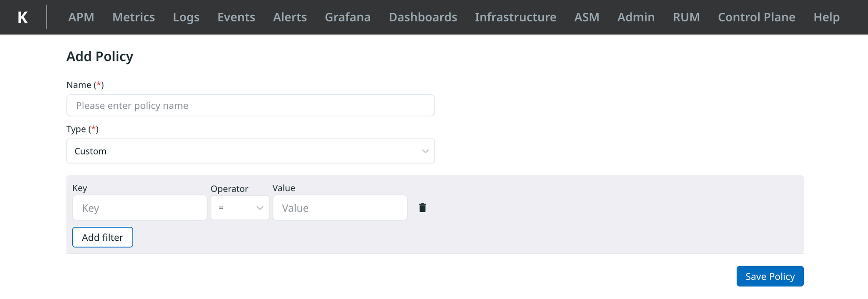Image resolution: width=868 pixels, height=299 pixels.
Task: Open Dashboards from the top bar
Action: [x=423, y=17]
